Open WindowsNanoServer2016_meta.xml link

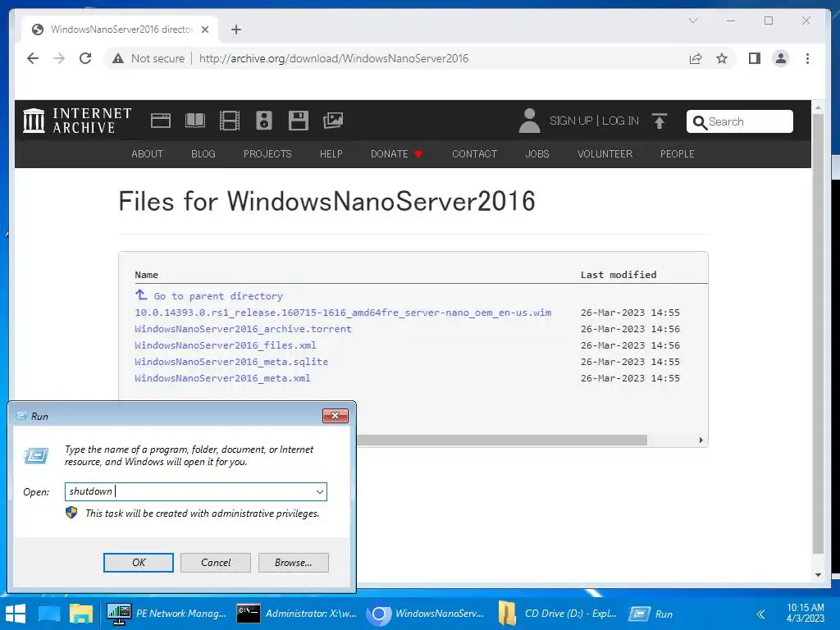pos(222,378)
